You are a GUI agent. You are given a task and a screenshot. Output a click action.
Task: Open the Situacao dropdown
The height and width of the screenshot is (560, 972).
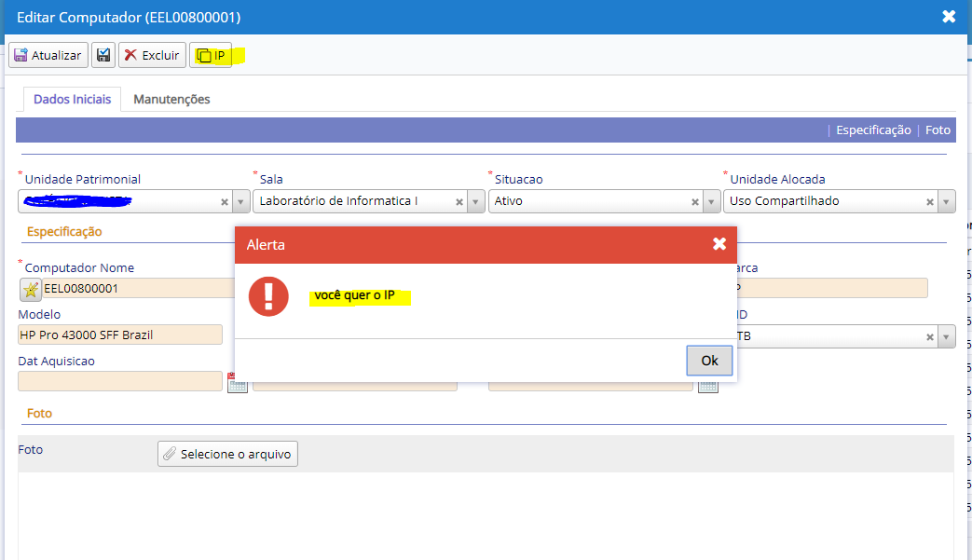[711, 200]
